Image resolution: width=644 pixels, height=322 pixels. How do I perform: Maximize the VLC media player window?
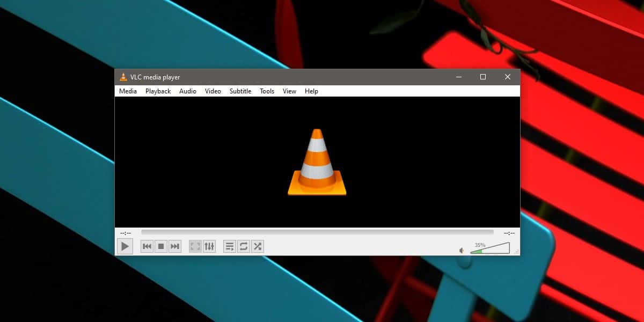tap(483, 77)
